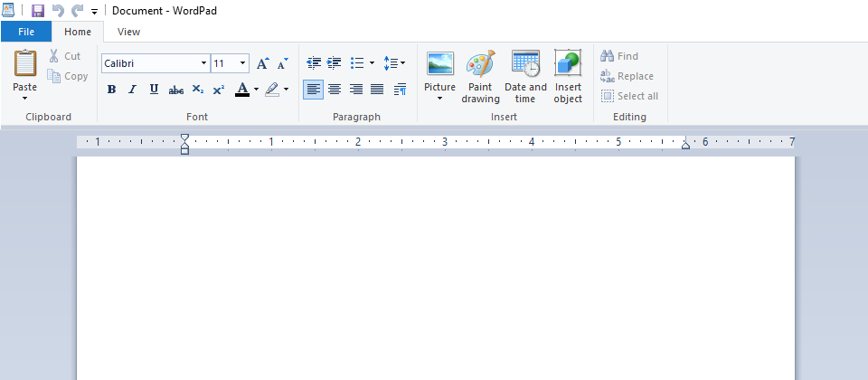Redo the last undone action
Image resolution: width=868 pixels, height=380 pixels.
(x=77, y=11)
